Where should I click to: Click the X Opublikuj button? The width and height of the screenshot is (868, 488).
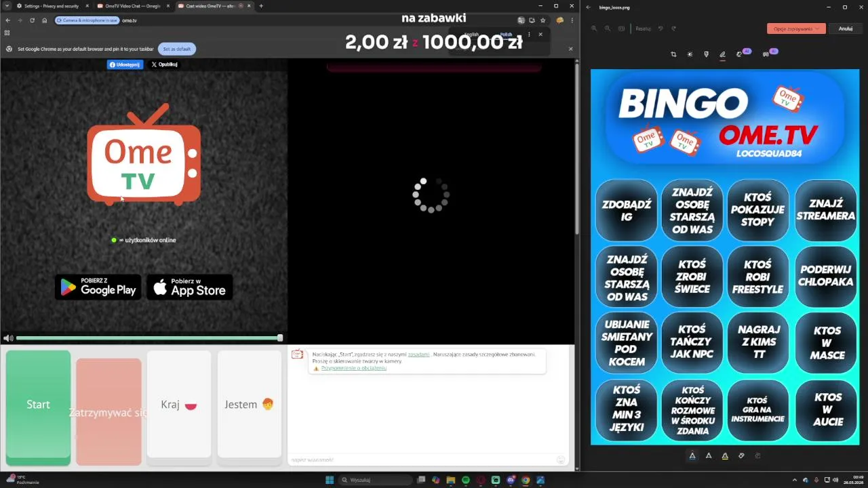click(x=164, y=64)
